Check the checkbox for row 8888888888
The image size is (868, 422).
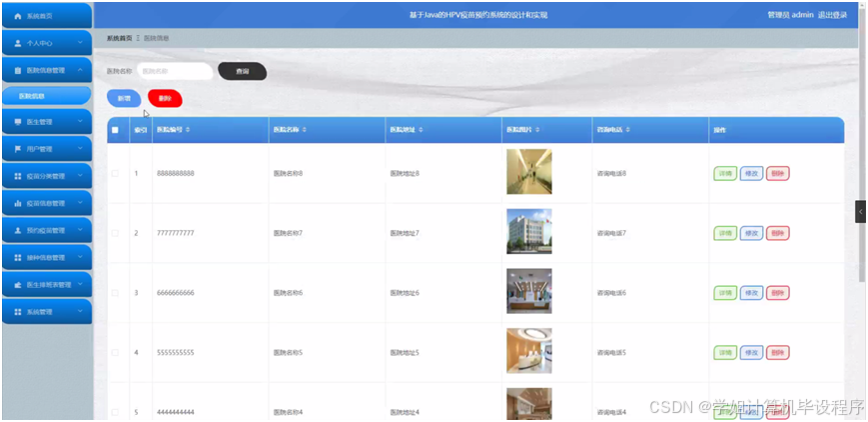(115, 174)
